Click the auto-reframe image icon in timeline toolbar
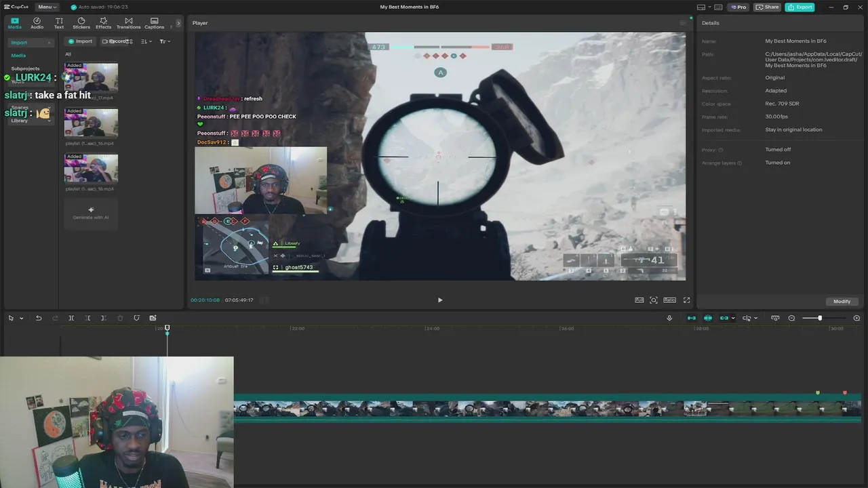The height and width of the screenshot is (488, 868). (x=153, y=318)
